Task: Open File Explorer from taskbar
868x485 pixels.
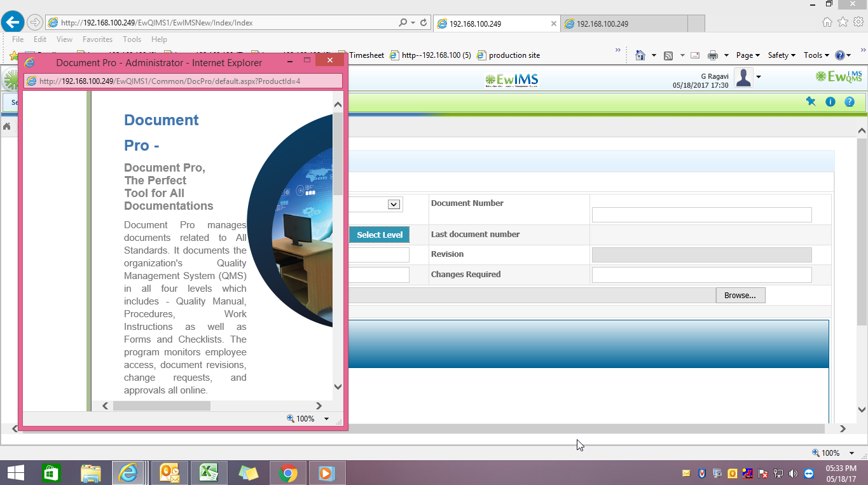Action: 92,473
